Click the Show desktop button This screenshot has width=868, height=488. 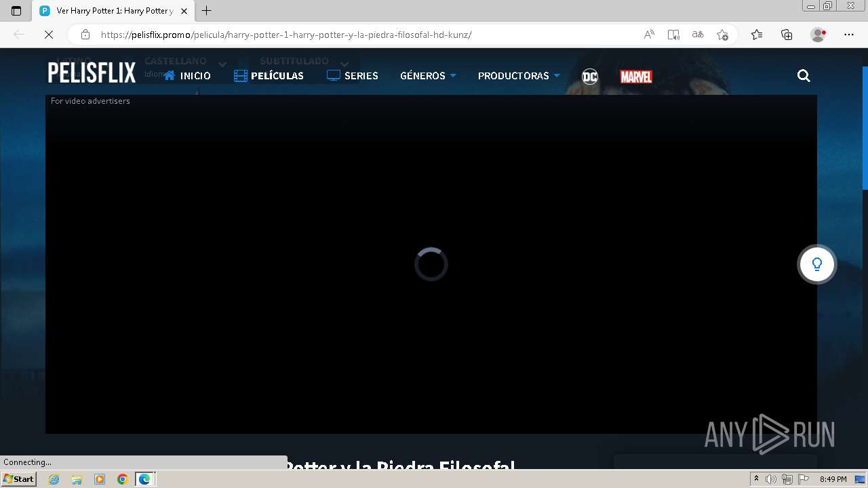(x=861, y=479)
